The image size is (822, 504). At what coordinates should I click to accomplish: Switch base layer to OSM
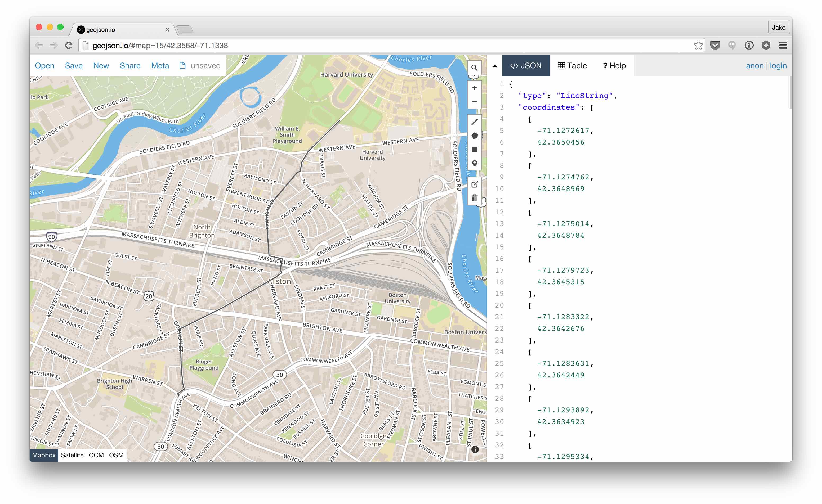click(x=116, y=455)
